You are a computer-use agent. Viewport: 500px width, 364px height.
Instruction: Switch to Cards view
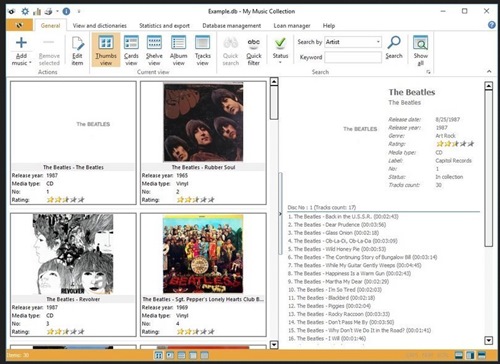131,50
